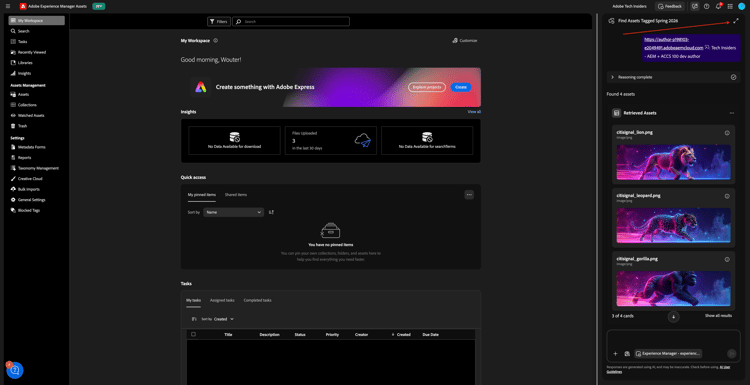
Task: Click the Adobe Experience Manager logo
Action: 22,6
